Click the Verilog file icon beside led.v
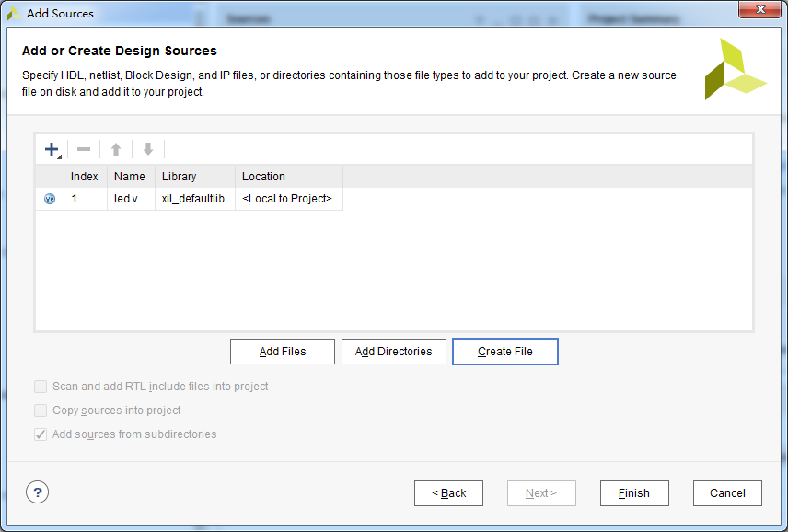Screen dimensions: 788x532 pyautogui.click(x=50, y=199)
